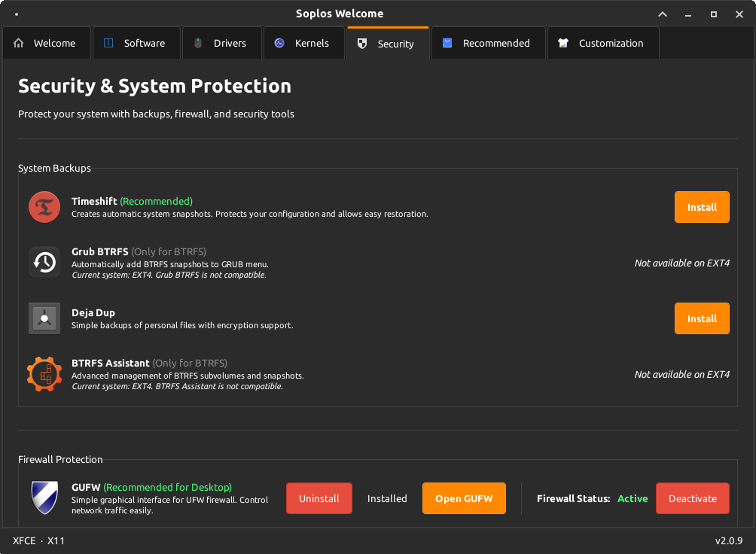Image resolution: width=756 pixels, height=554 pixels.
Task: Click the 'Deja Dup' title text
Action: tap(93, 313)
